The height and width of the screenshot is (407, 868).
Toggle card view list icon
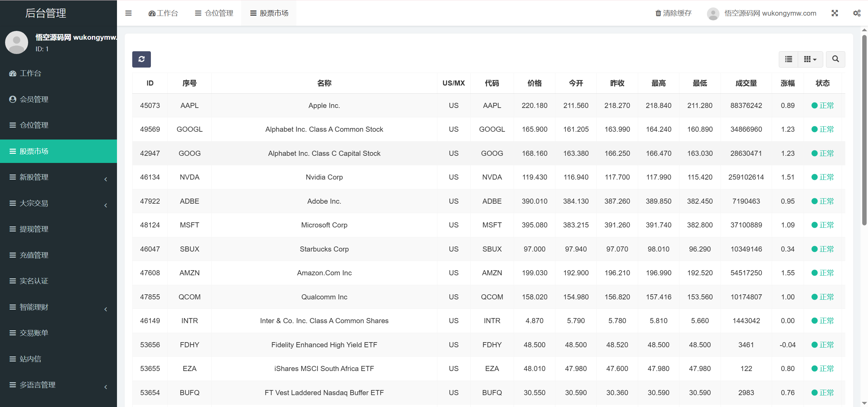click(788, 59)
